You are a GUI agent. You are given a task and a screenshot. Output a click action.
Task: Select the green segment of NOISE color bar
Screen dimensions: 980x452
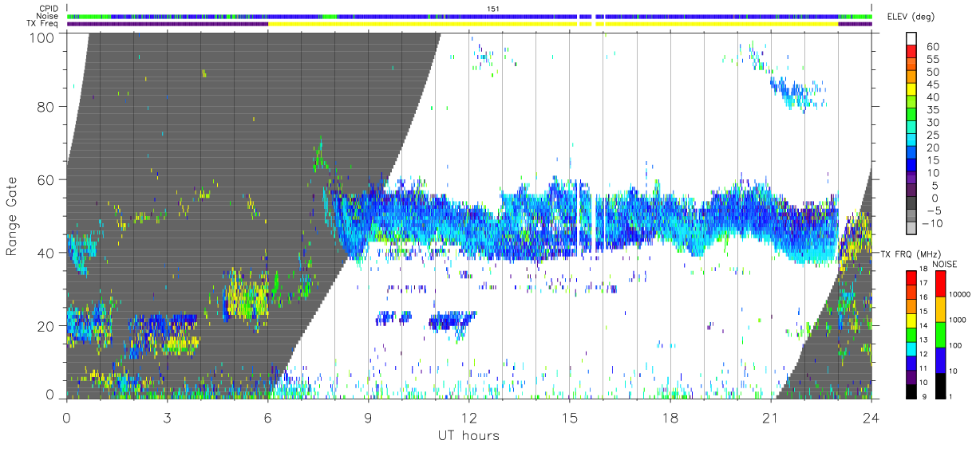point(940,335)
